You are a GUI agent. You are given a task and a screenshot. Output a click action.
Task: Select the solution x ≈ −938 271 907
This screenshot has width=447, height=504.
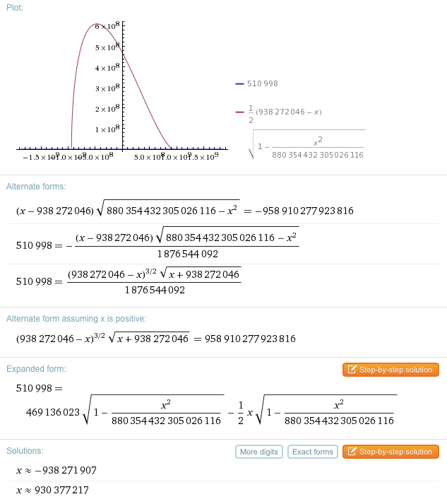point(56,470)
